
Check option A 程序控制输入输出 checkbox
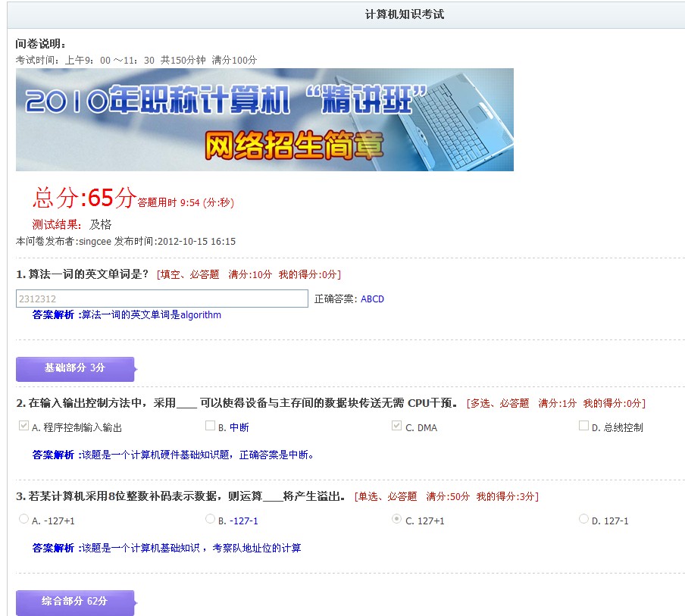pyautogui.click(x=23, y=426)
